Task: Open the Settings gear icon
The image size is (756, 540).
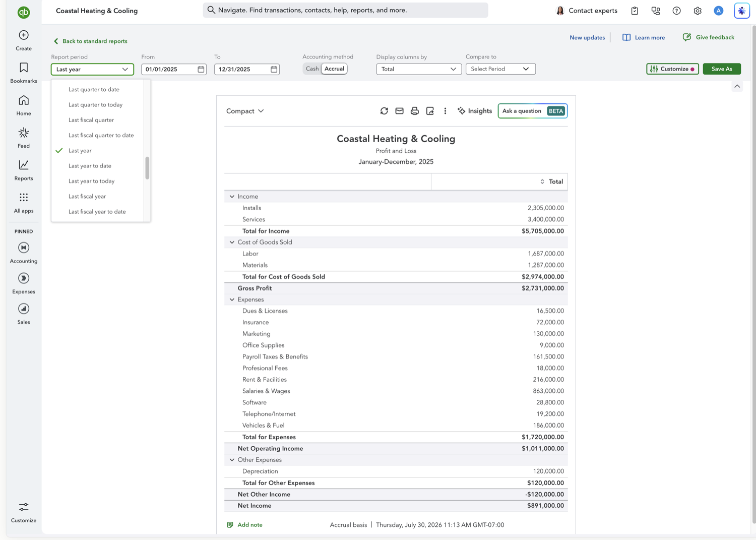Action: [x=698, y=11]
